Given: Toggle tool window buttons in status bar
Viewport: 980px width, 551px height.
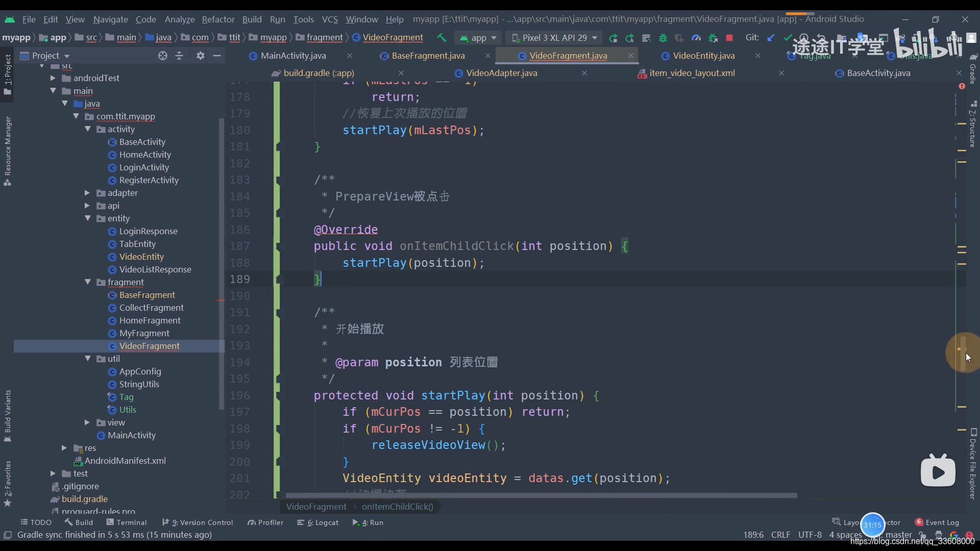Looking at the screenshot, I should [8, 535].
